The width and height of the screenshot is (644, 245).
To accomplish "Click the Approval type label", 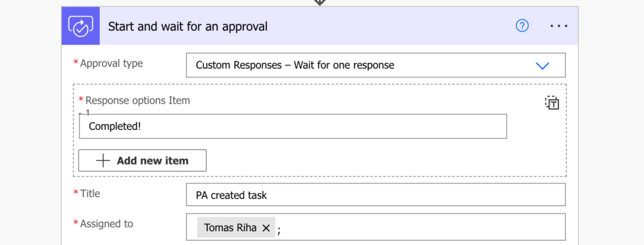I will (111, 63).
